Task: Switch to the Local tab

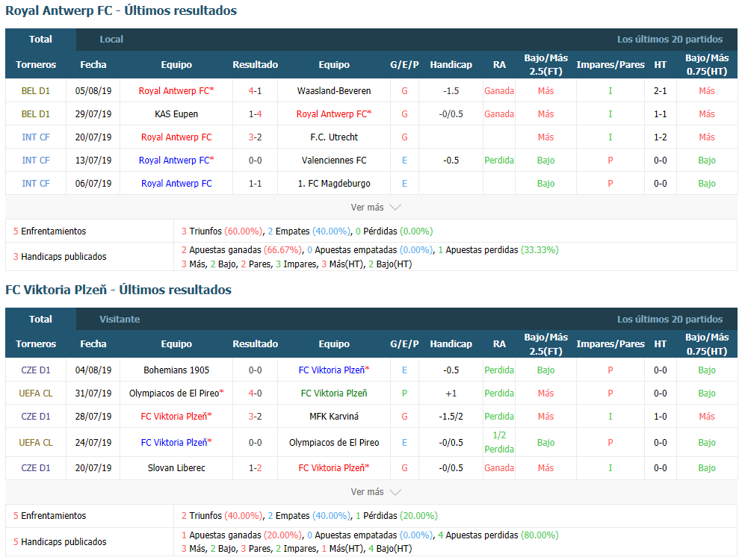Action: tap(111, 40)
